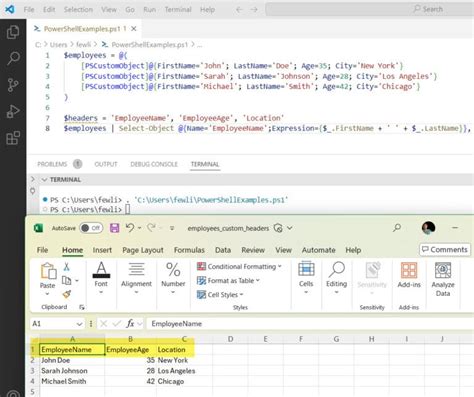Switch to the OUTPUT panel tab
The width and height of the screenshot is (474, 397).
click(x=106, y=164)
